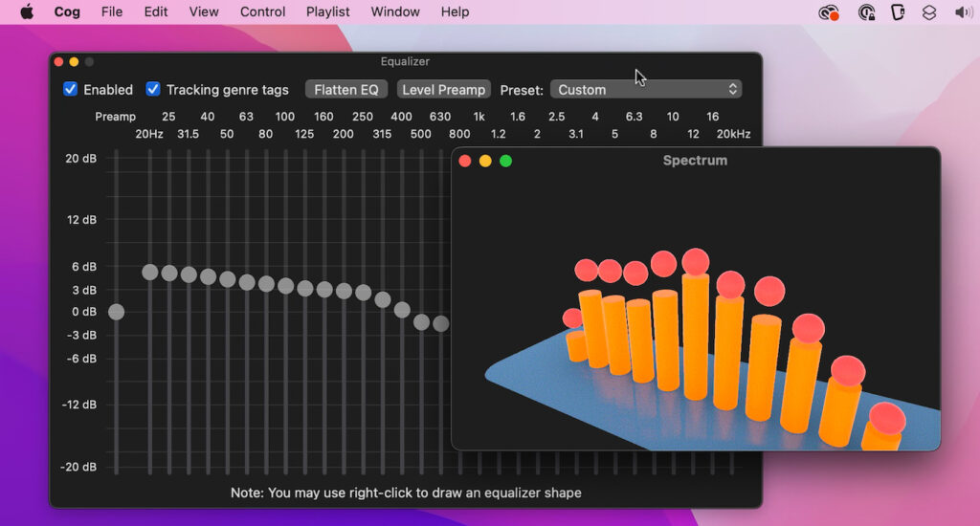
Task: Click the 250 Hz band slider knob
Action: 363,293
